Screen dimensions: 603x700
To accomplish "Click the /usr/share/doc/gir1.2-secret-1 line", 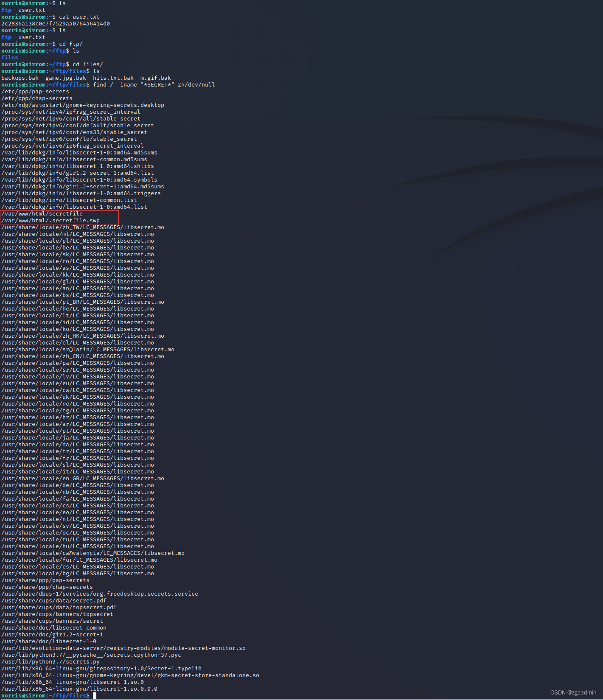I will pos(52,635).
